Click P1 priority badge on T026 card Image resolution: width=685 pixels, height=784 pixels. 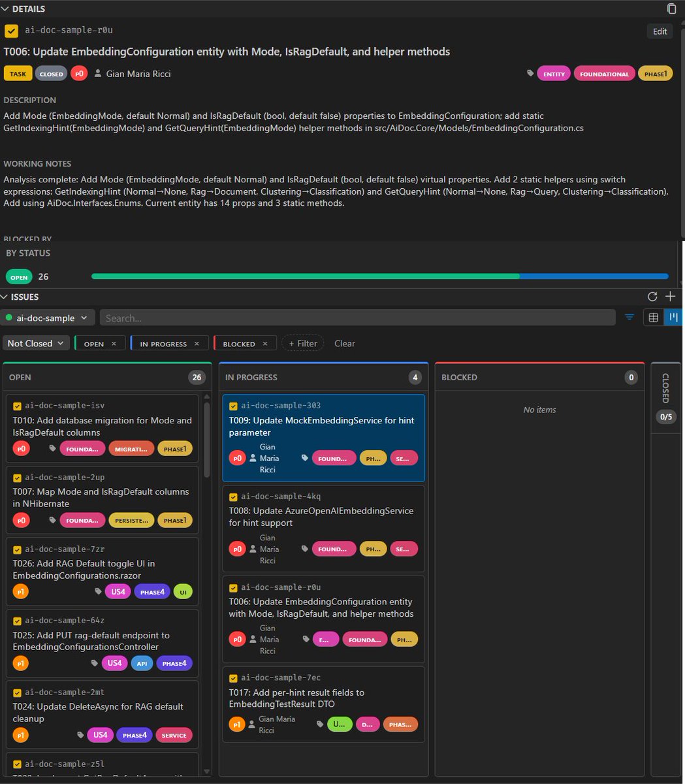point(21,591)
